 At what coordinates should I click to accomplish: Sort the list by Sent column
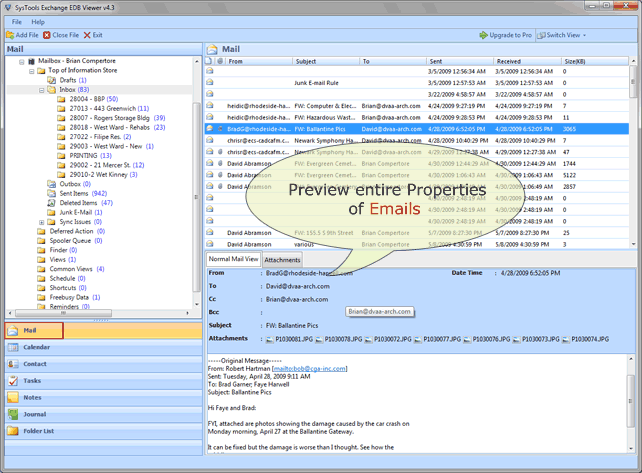460,61
